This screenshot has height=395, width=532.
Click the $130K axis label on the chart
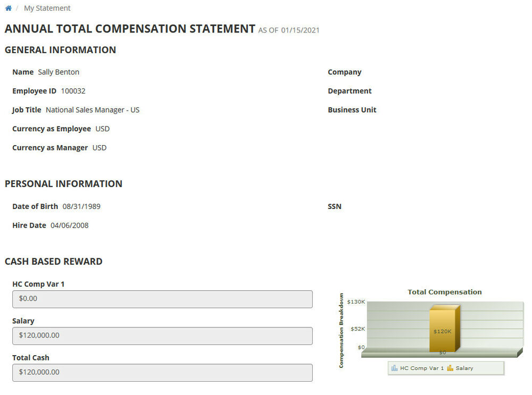click(x=356, y=302)
